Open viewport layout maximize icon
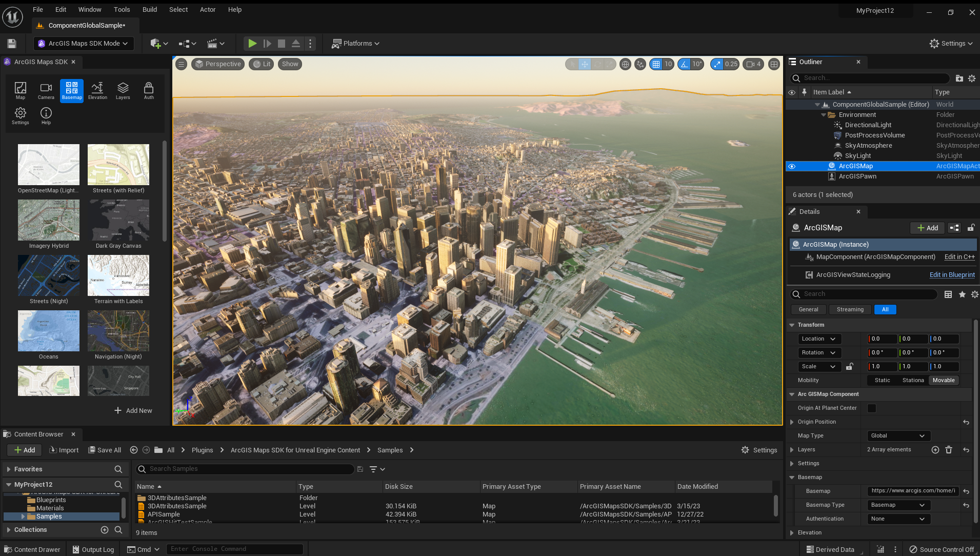Image resolution: width=980 pixels, height=556 pixels. click(x=774, y=64)
